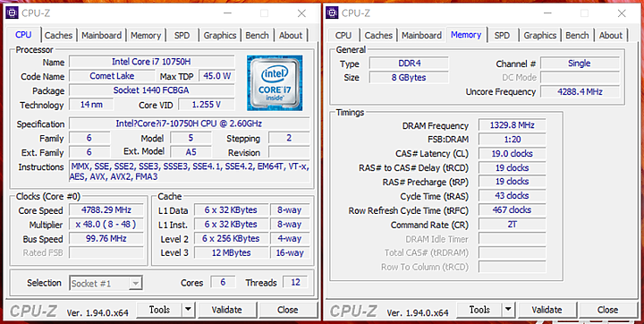The height and width of the screenshot is (324, 644).
Task: Click the processor Name field Intel Core i7 10750H
Action: tap(151, 62)
